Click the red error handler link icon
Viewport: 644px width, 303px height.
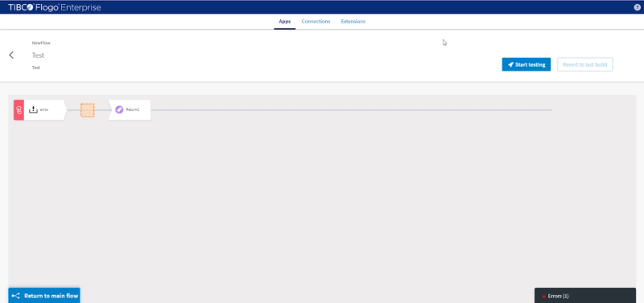coord(19,110)
